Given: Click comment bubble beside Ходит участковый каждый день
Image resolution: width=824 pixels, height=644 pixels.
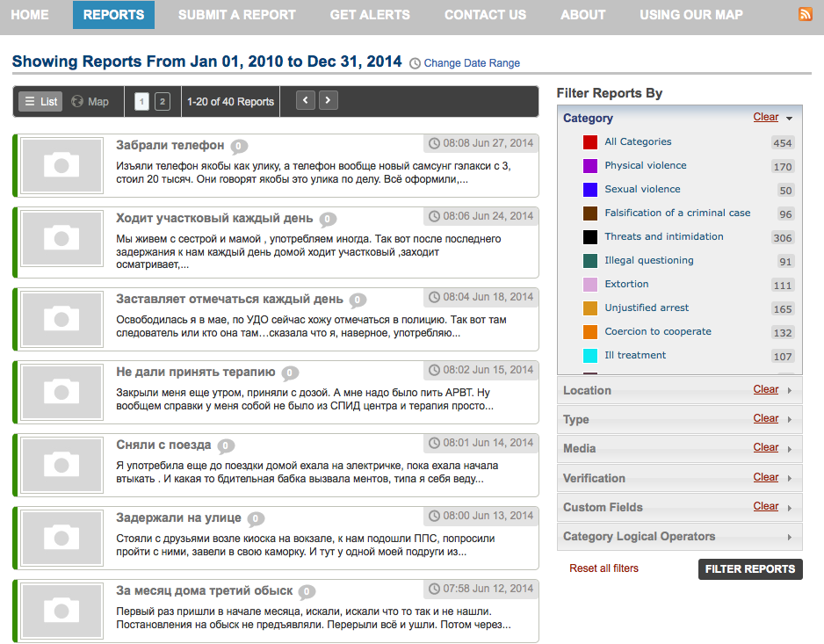Looking at the screenshot, I should point(328,219).
